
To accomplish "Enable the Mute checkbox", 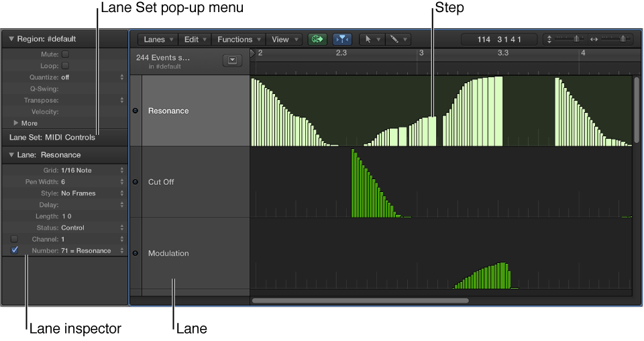I will [65, 54].
